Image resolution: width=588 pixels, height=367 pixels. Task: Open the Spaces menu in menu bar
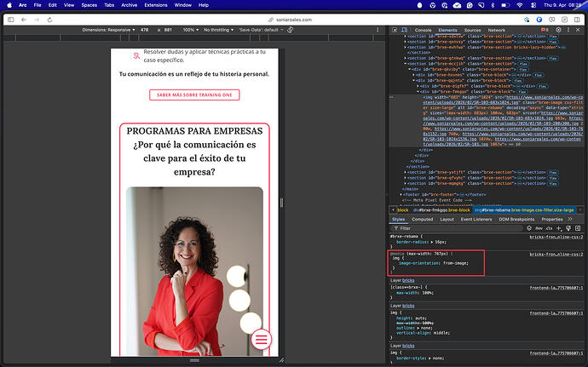pyautogui.click(x=89, y=5)
